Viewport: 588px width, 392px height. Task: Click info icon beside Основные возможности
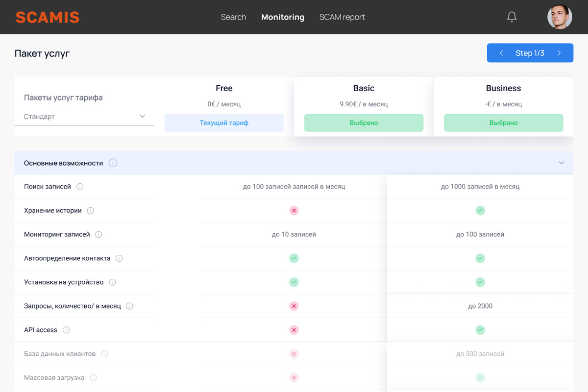[x=113, y=163]
